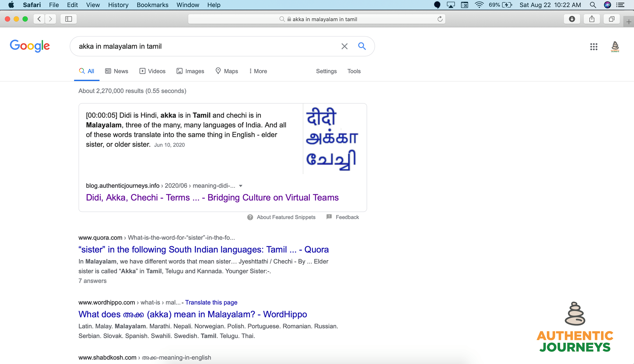The width and height of the screenshot is (634, 364).
Task: Expand the More search options
Action: [x=258, y=71]
